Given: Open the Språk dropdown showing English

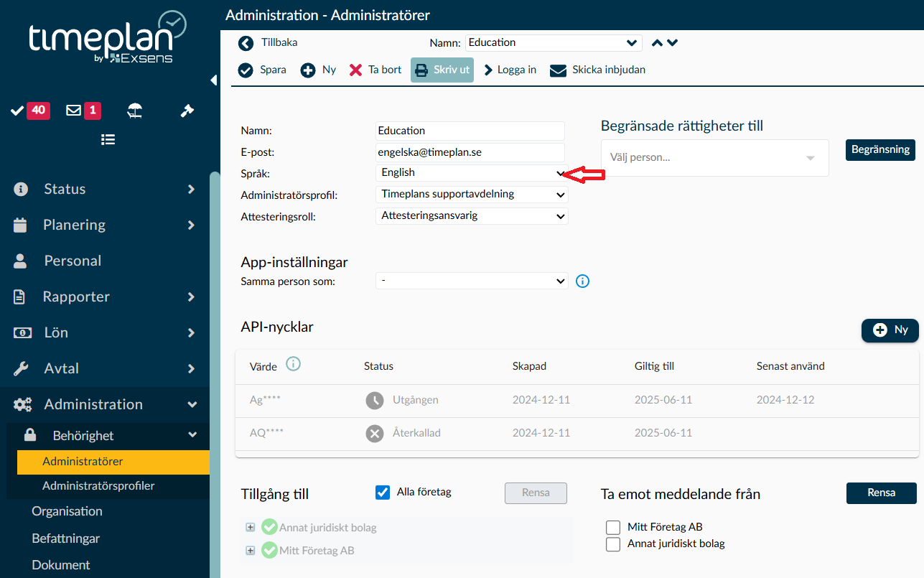Looking at the screenshot, I should (472, 173).
